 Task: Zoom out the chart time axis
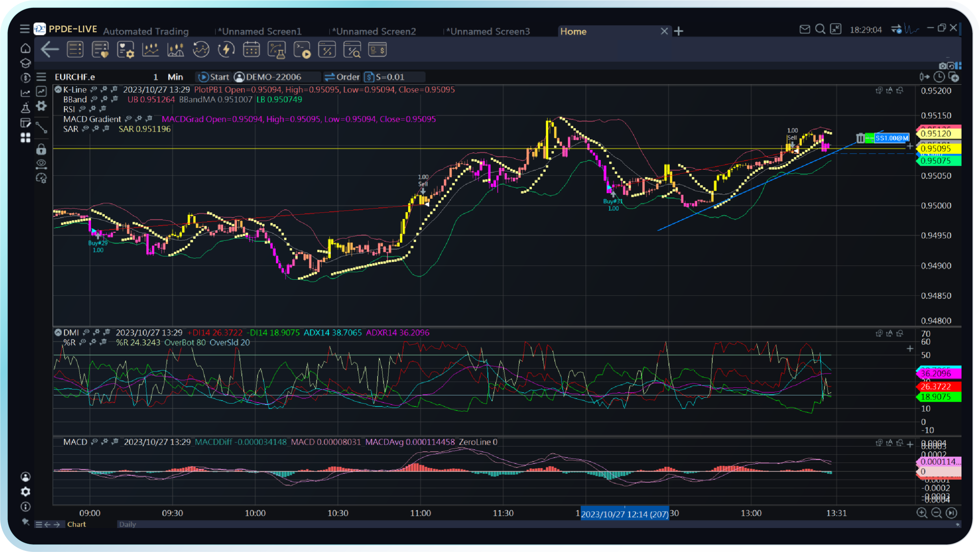pos(937,513)
